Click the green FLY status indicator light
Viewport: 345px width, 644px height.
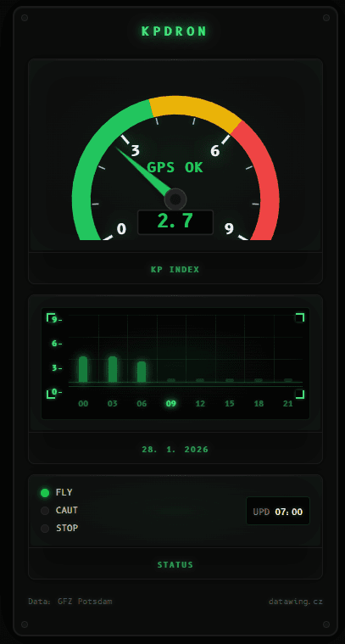point(45,492)
